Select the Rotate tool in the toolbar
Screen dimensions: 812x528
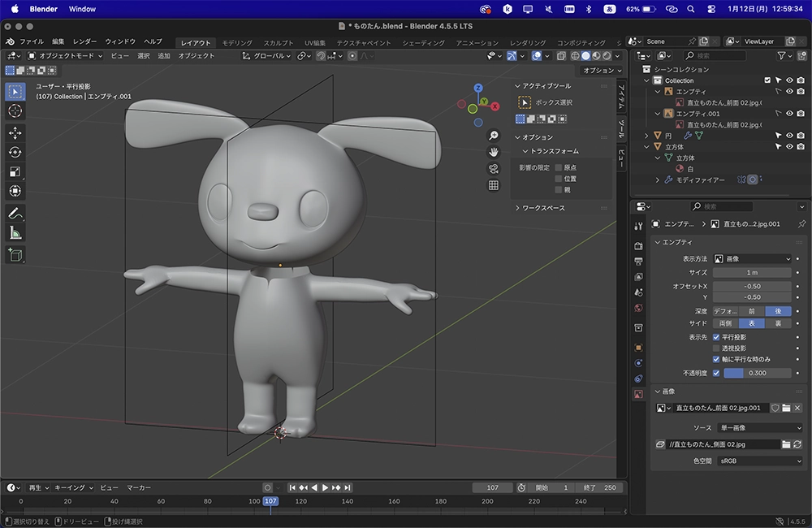pos(15,152)
